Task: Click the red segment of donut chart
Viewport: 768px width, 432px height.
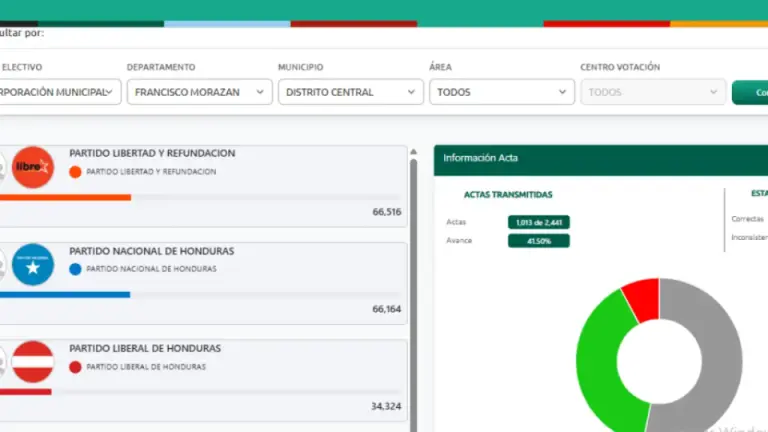Action: click(x=643, y=299)
